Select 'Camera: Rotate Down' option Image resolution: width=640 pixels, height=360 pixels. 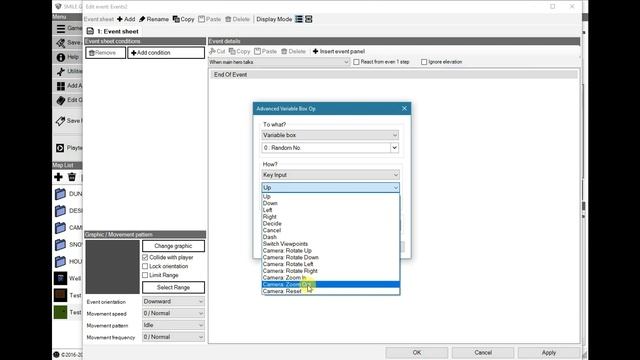tap(331, 258)
